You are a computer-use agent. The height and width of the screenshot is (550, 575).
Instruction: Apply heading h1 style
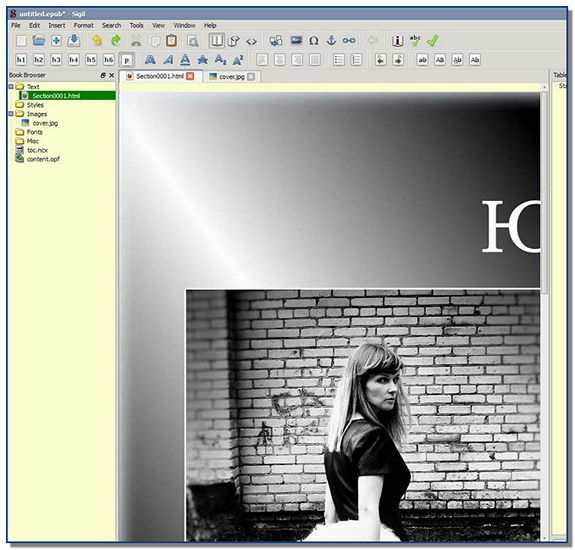point(21,59)
